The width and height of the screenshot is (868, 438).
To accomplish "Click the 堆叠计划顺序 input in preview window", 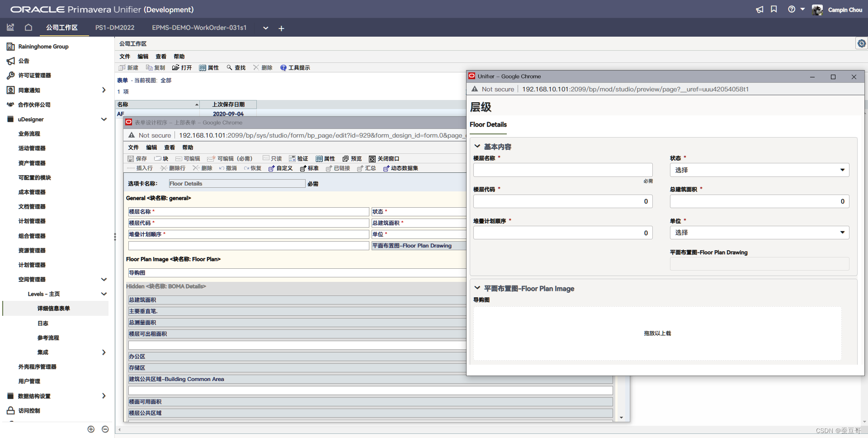I will tap(563, 233).
